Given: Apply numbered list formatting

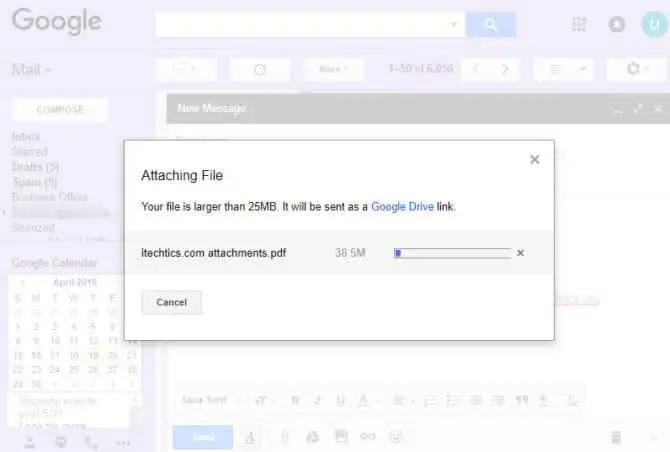Looking at the screenshot, I should click(x=431, y=400).
